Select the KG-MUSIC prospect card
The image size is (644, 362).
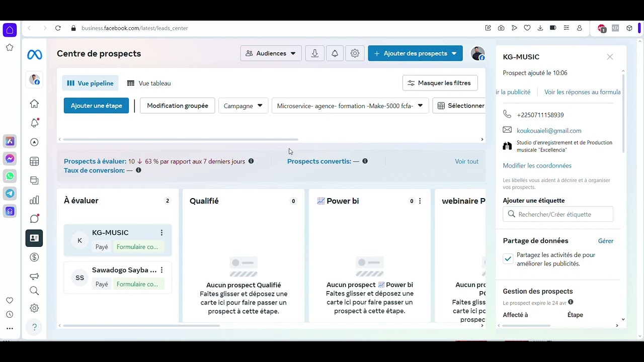pyautogui.click(x=118, y=240)
